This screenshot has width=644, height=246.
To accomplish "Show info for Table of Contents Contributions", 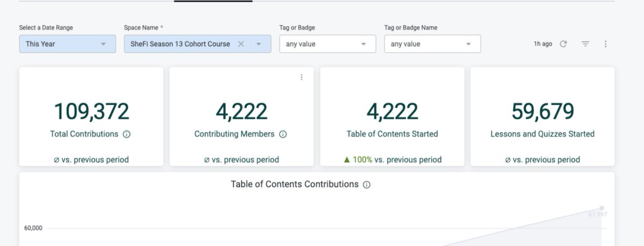I will tap(367, 184).
